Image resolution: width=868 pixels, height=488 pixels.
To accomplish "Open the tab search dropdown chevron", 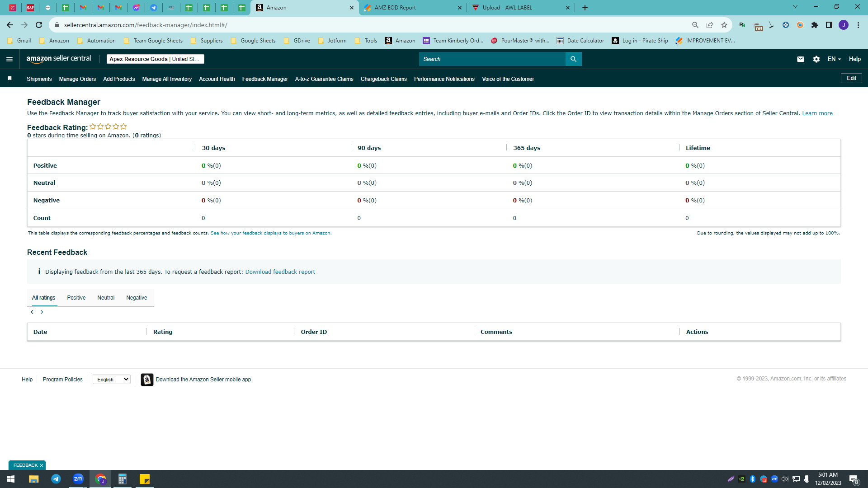I will pyautogui.click(x=795, y=7).
